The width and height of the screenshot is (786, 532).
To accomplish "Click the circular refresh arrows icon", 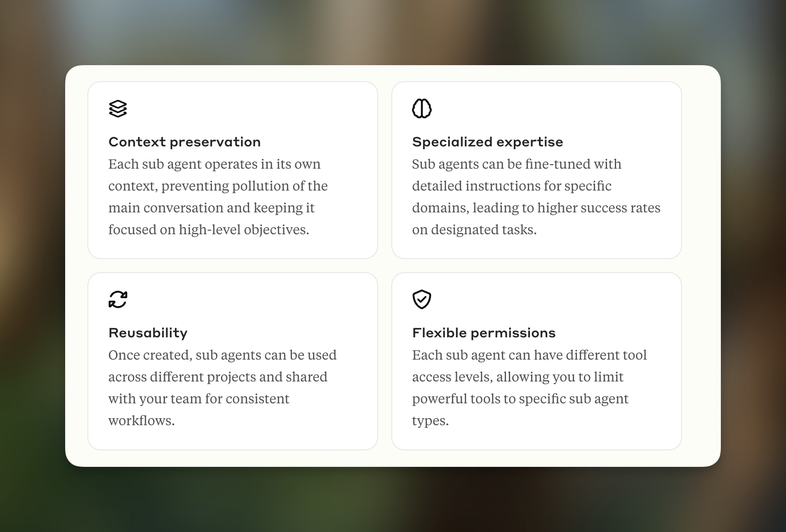I will [x=118, y=299].
